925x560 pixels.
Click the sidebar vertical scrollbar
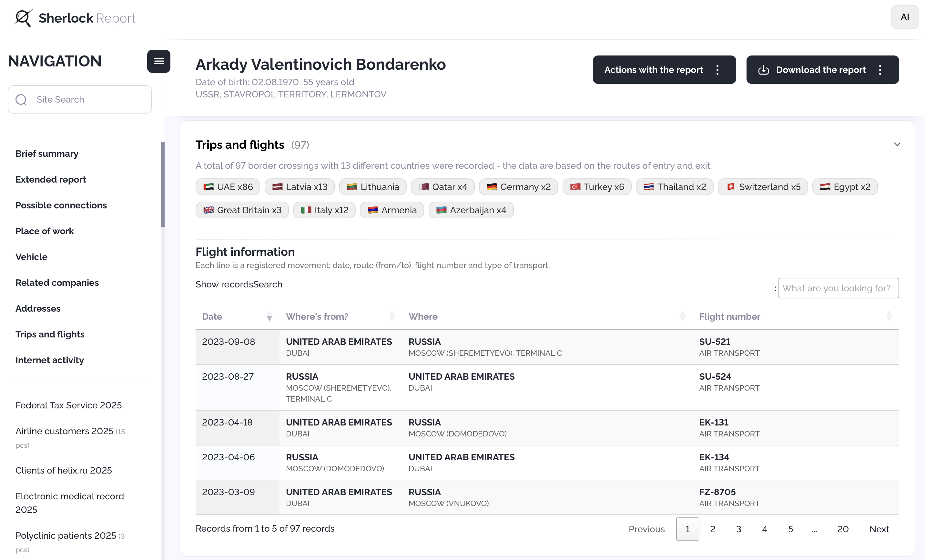(162, 185)
